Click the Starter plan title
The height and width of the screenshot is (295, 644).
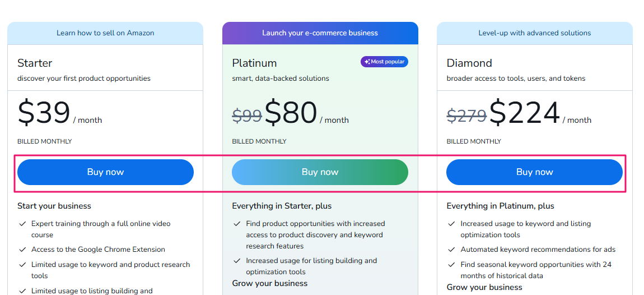point(35,63)
